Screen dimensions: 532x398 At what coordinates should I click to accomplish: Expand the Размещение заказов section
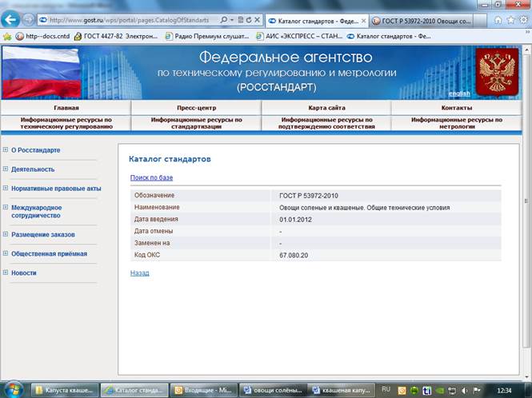(6, 234)
